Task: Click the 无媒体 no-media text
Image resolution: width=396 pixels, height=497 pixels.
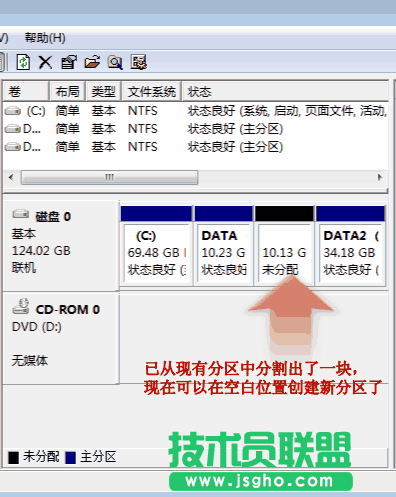Action: (x=30, y=361)
